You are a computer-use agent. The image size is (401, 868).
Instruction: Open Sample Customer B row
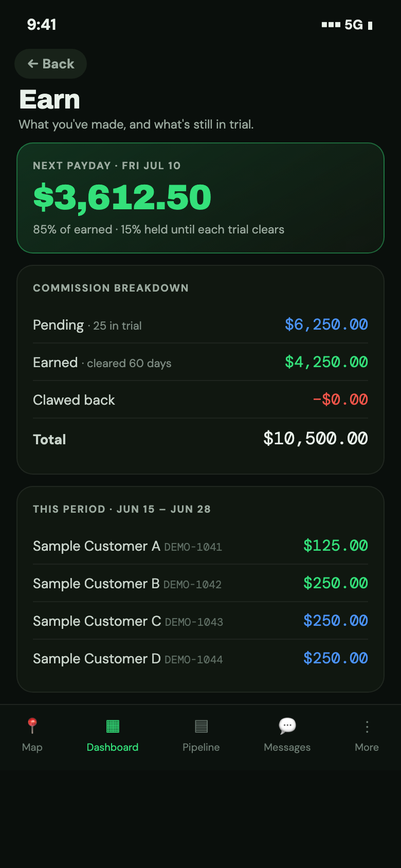200,583
